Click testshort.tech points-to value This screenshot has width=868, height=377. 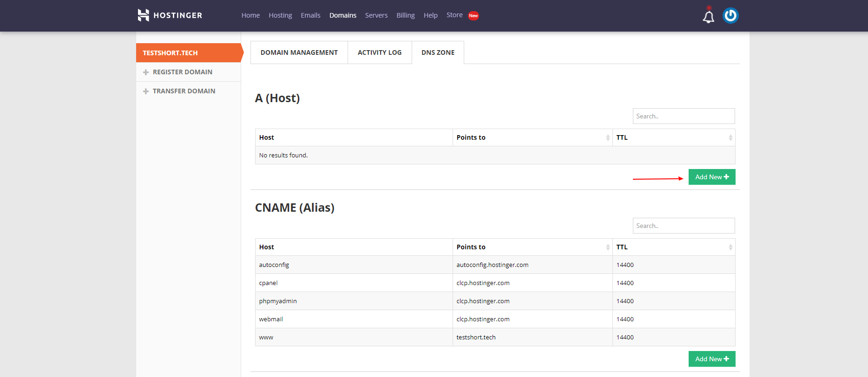[476, 337]
